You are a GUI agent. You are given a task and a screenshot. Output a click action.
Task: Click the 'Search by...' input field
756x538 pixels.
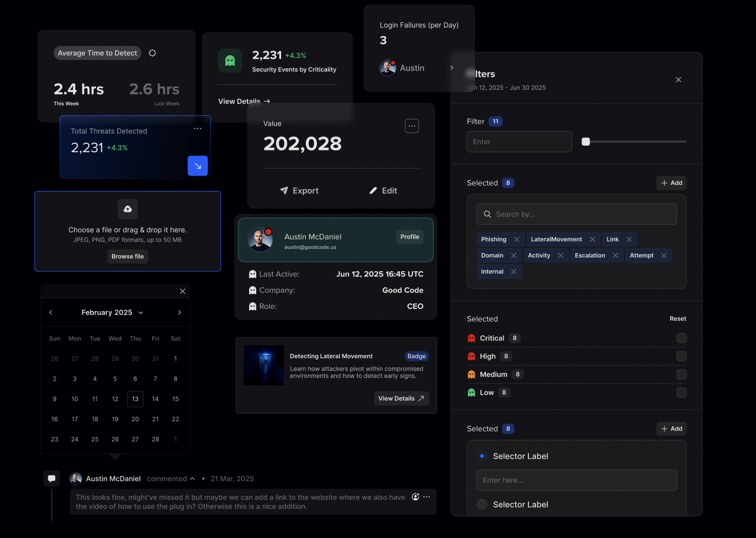[x=576, y=214]
